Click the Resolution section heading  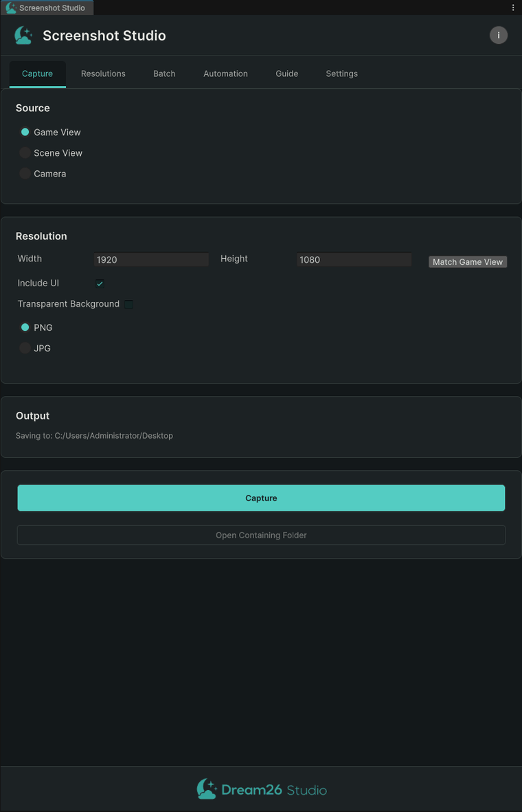[x=41, y=236]
